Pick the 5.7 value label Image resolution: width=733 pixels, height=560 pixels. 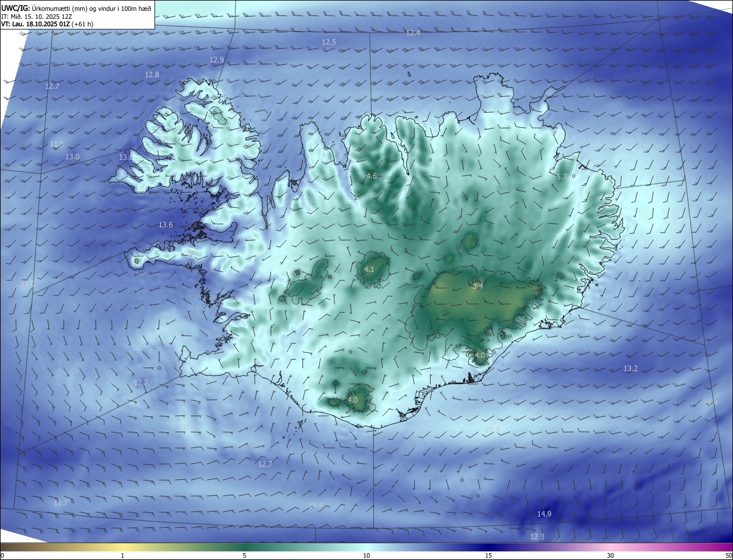point(562,177)
